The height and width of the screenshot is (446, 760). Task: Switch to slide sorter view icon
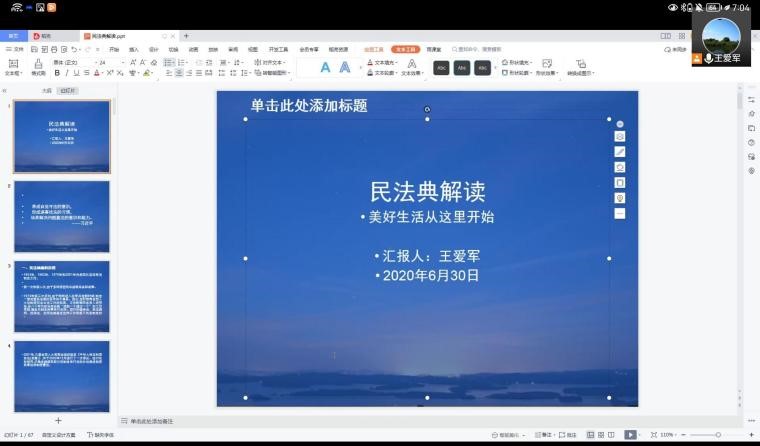tap(602, 435)
